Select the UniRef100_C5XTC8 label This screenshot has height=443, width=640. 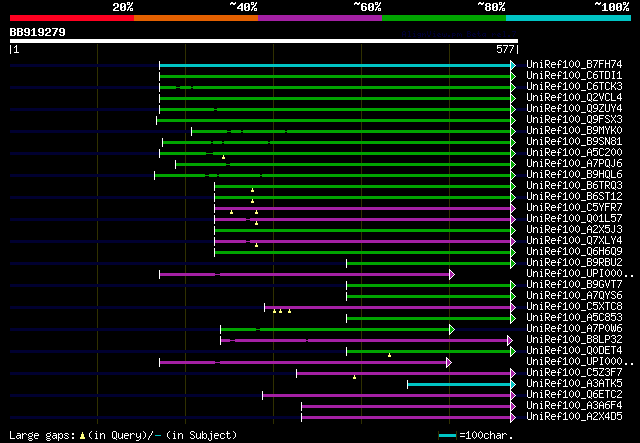[574, 306]
